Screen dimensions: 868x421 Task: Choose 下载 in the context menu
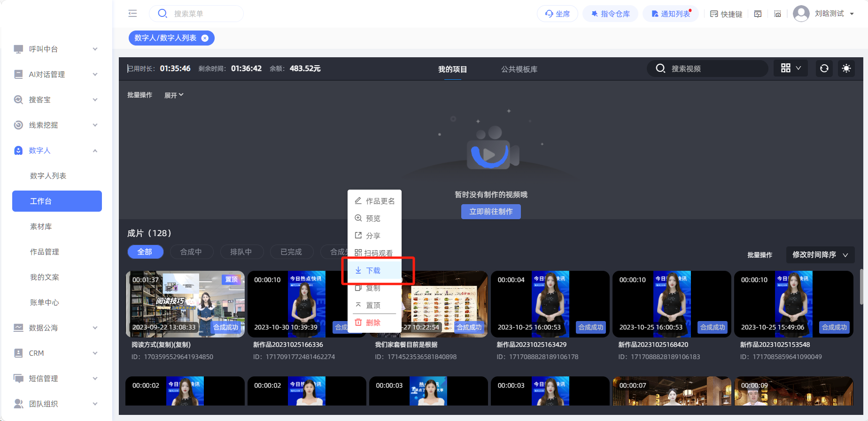pos(374,270)
